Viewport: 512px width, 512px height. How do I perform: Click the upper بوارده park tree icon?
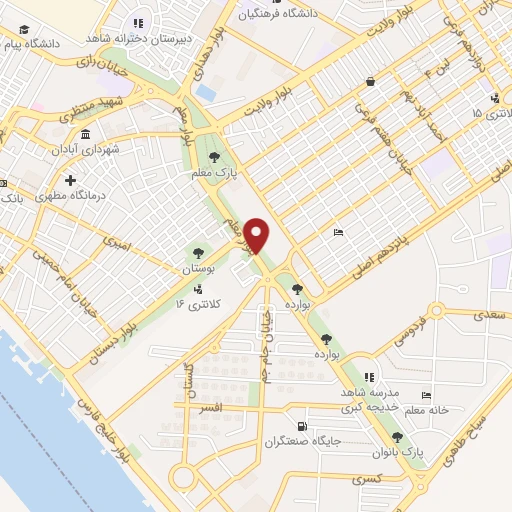click(297, 289)
